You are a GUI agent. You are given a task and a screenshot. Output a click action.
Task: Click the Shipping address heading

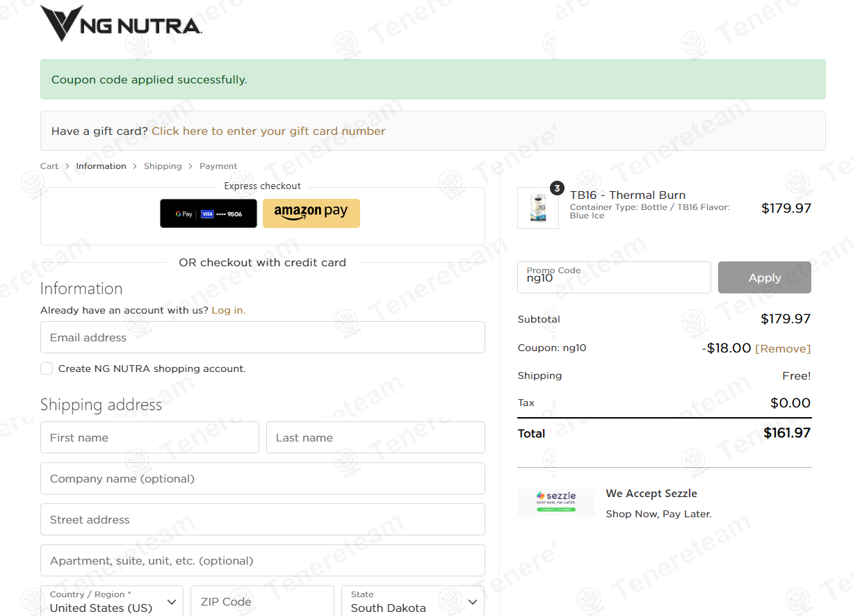[101, 405]
